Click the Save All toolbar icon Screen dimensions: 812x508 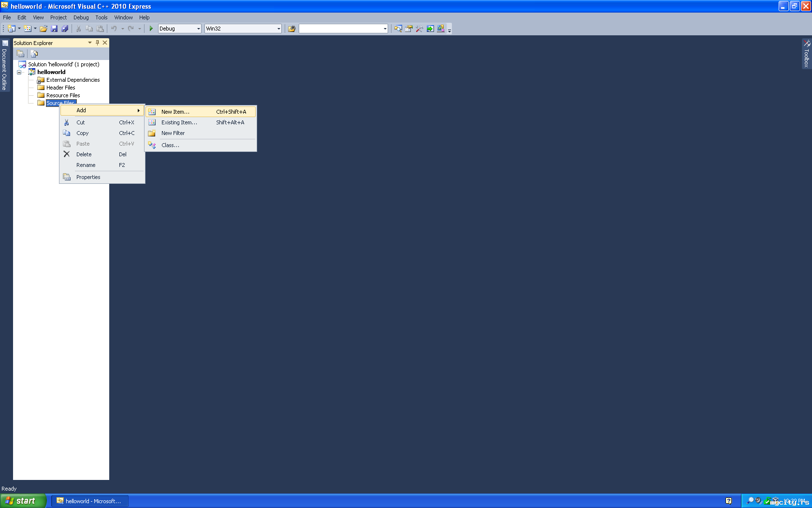point(65,29)
